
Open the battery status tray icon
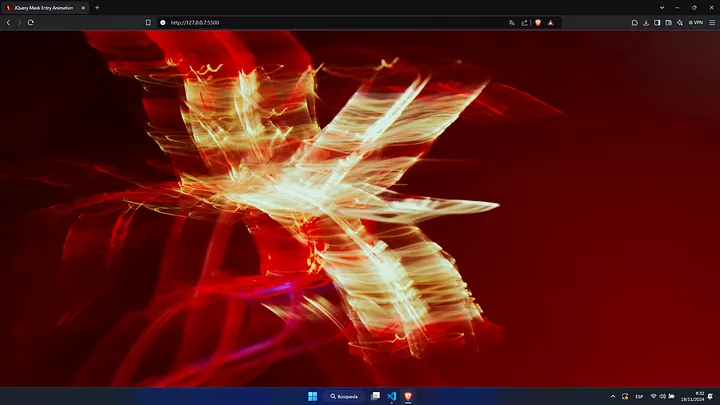(x=672, y=396)
